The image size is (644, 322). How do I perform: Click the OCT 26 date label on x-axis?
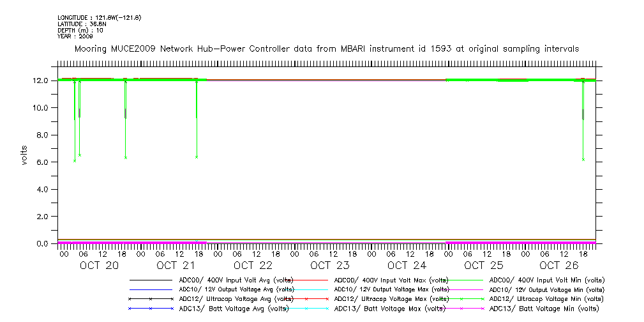tap(559, 265)
